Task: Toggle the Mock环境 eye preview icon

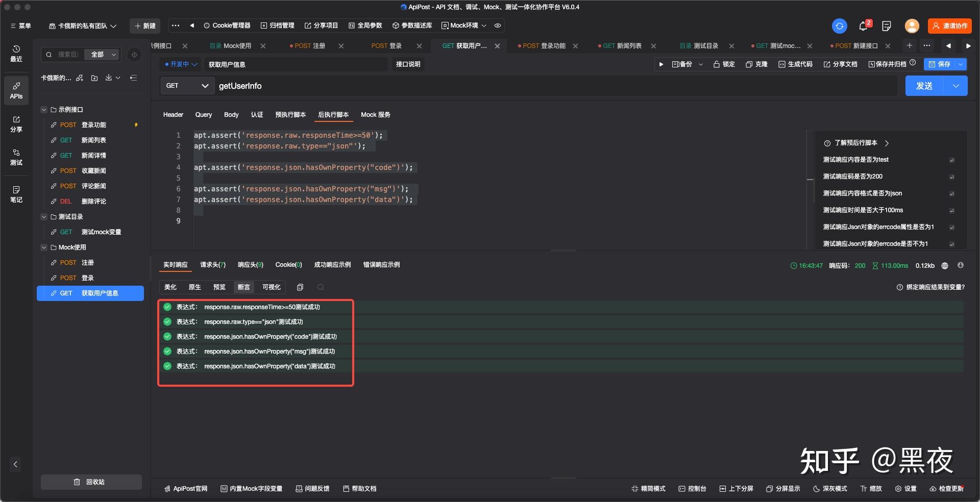Action: point(497,26)
